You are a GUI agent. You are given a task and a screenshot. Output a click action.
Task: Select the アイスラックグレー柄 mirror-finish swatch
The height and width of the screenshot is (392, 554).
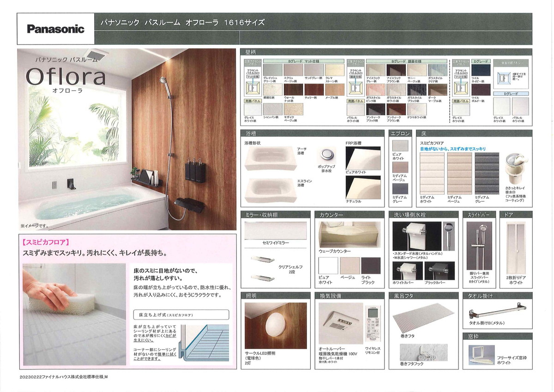[375, 70]
